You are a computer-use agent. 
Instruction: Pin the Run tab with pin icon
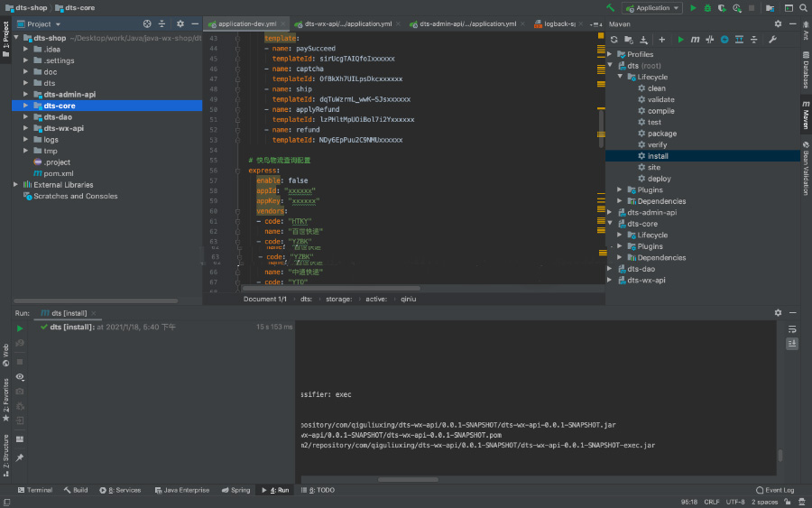20,457
